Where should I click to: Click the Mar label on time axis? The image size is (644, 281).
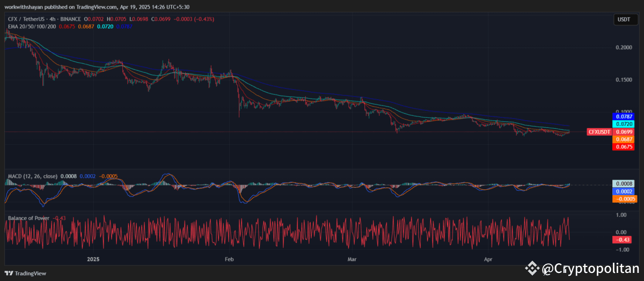352,259
